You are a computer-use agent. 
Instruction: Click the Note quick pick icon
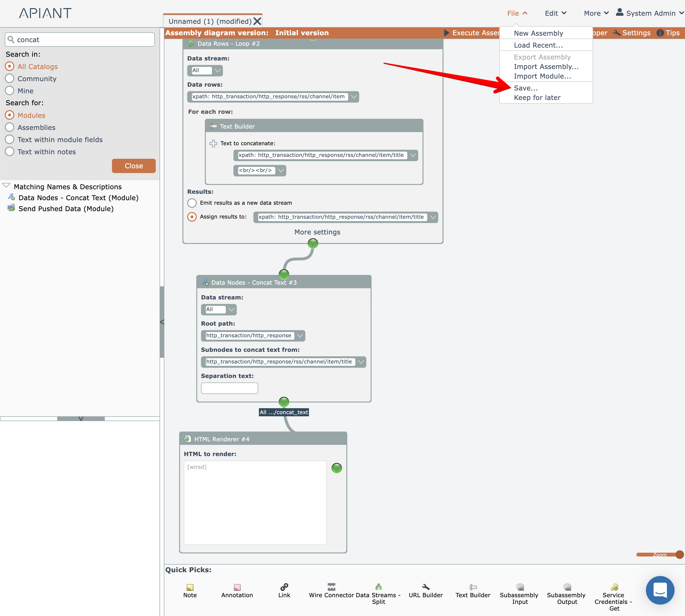point(190,587)
